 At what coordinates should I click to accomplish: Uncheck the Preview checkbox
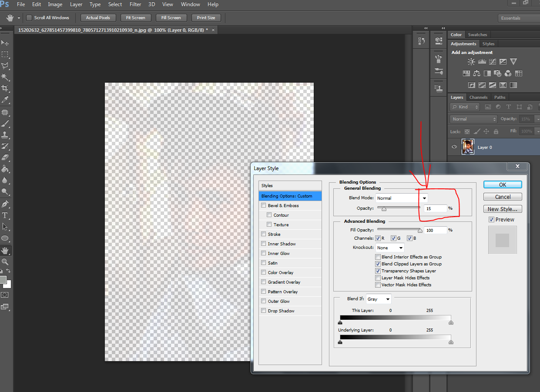pyautogui.click(x=491, y=220)
